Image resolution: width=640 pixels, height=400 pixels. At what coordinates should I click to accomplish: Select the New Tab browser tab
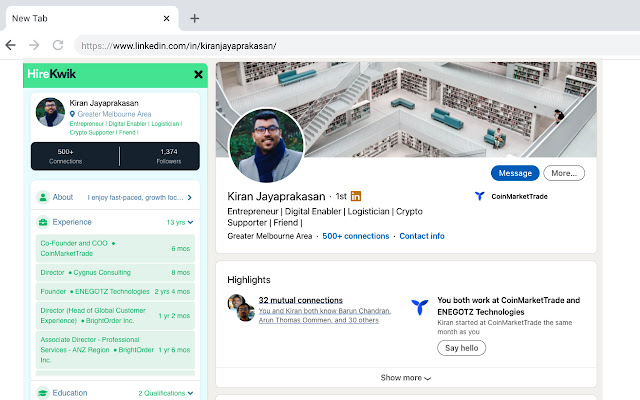pos(90,18)
